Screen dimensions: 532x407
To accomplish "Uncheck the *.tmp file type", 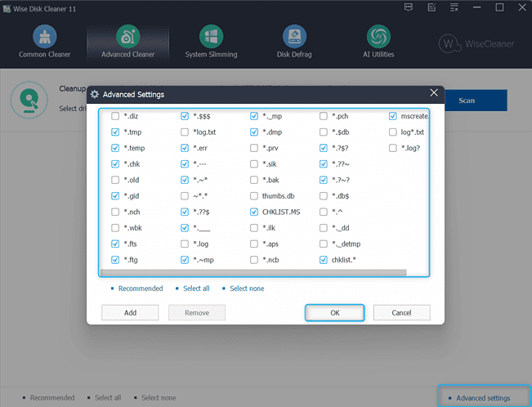I will pos(115,132).
